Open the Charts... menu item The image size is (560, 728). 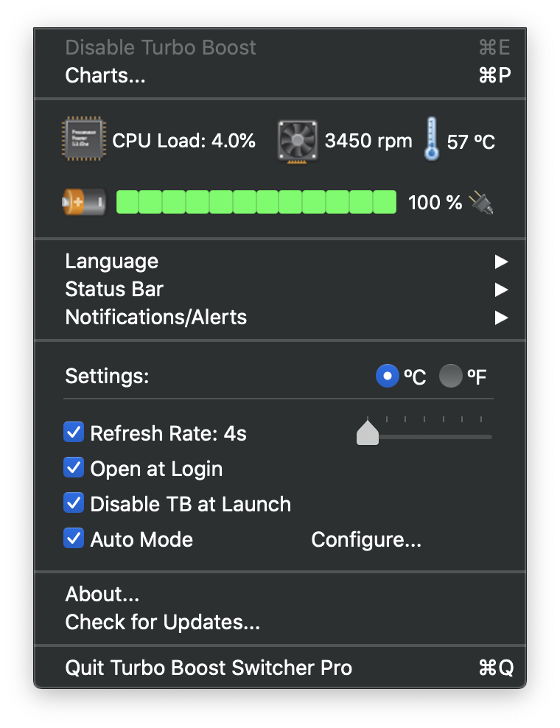click(280, 75)
